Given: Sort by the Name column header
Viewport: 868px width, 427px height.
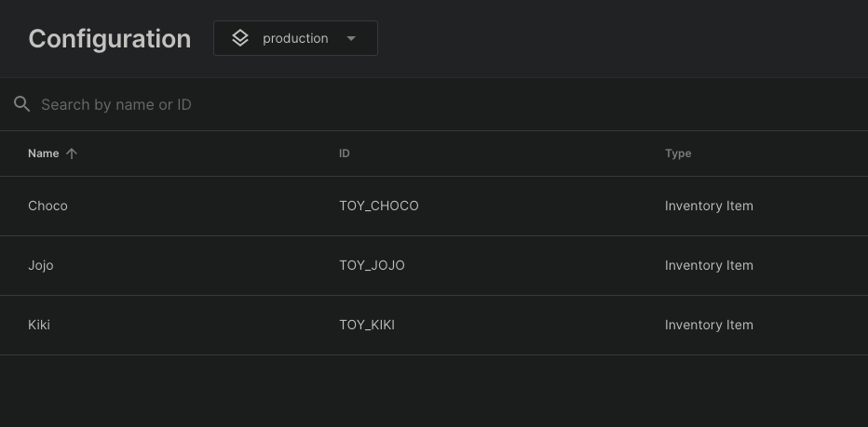Looking at the screenshot, I should tap(43, 153).
